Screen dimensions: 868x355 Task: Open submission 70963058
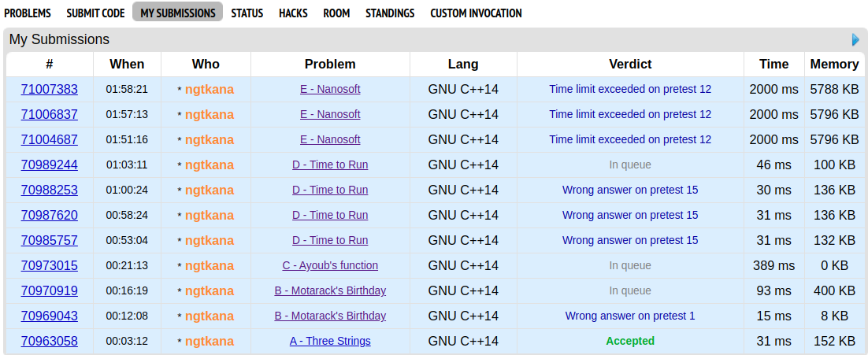50,341
